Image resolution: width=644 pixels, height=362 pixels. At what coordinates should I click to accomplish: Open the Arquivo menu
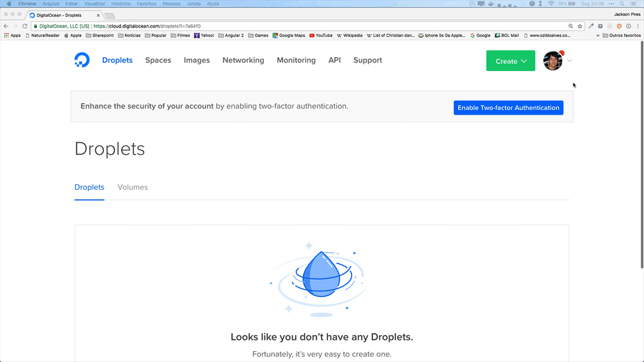pos(50,4)
